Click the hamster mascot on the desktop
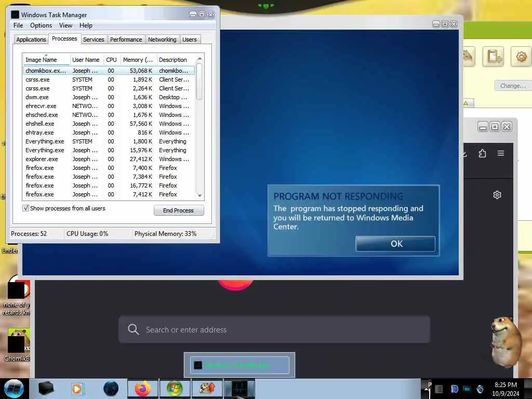Screen dimensions: 532x399 click(x=505, y=341)
